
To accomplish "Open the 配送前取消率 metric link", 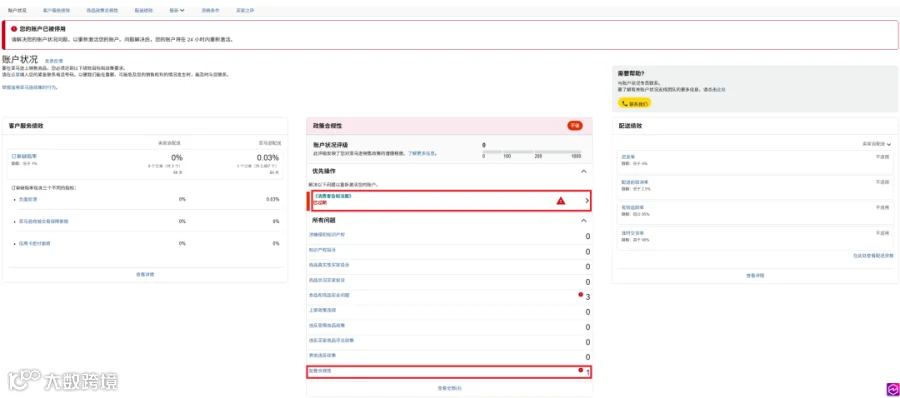I will 634,182.
